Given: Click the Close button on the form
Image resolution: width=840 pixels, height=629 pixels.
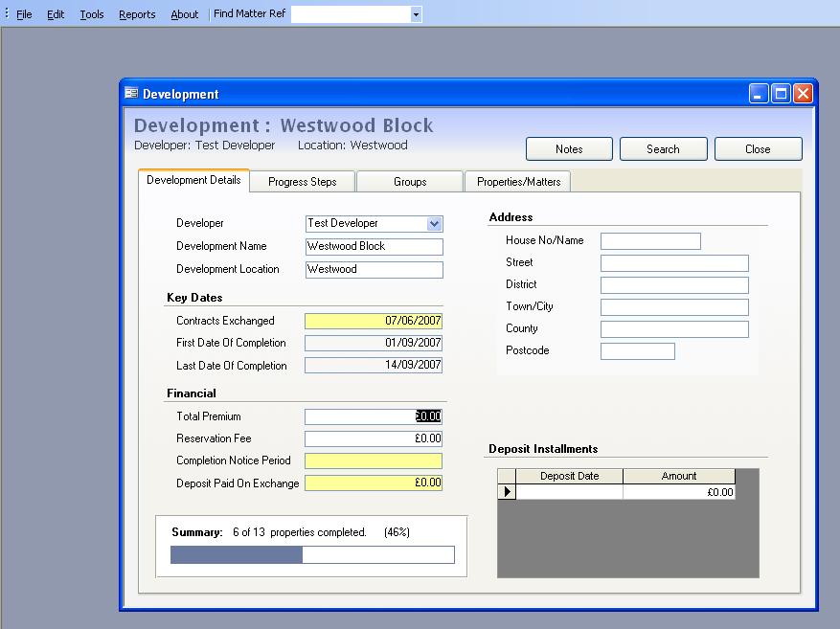Looking at the screenshot, I should (x=758, y=148).
